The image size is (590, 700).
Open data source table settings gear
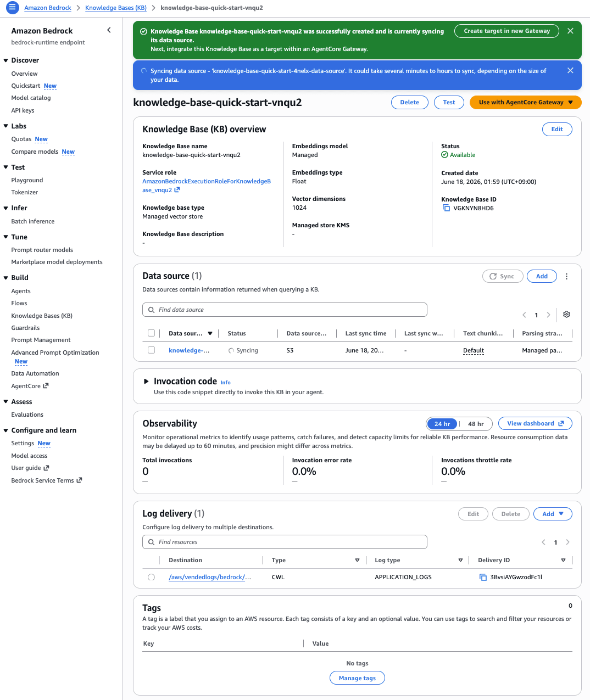click(x=566, y=315)
